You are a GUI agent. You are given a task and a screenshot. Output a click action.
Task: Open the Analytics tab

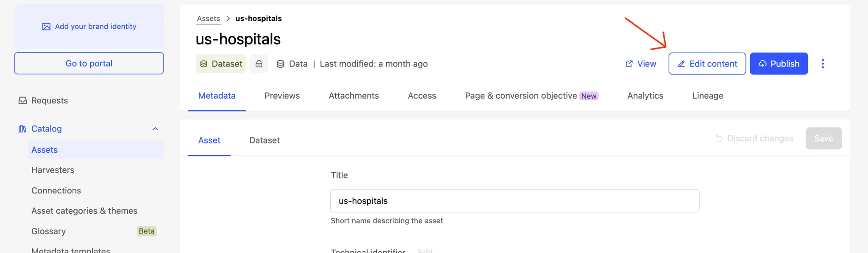pos(645,96)
